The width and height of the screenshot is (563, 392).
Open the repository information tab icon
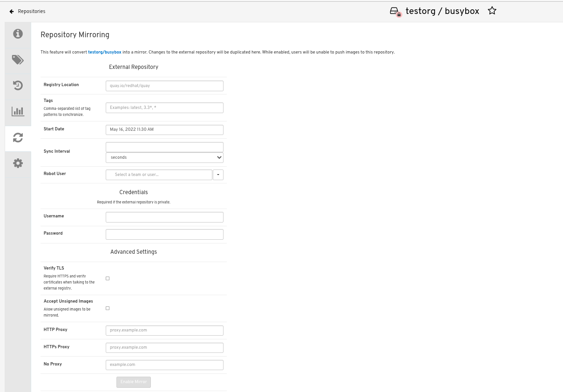point(18,34)
